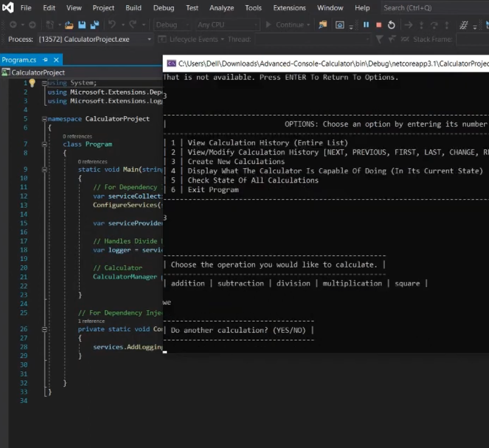Click the New Project toolbar icon
Image resolution: width=489 pixels, height=448 pixels.
pyautogui.click(x=50, y=25)
